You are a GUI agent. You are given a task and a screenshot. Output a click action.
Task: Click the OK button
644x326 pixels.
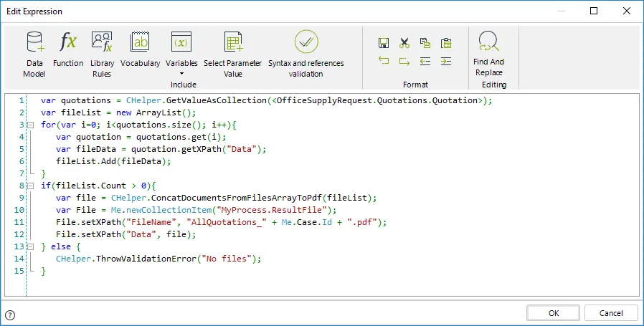click(553, 313)
